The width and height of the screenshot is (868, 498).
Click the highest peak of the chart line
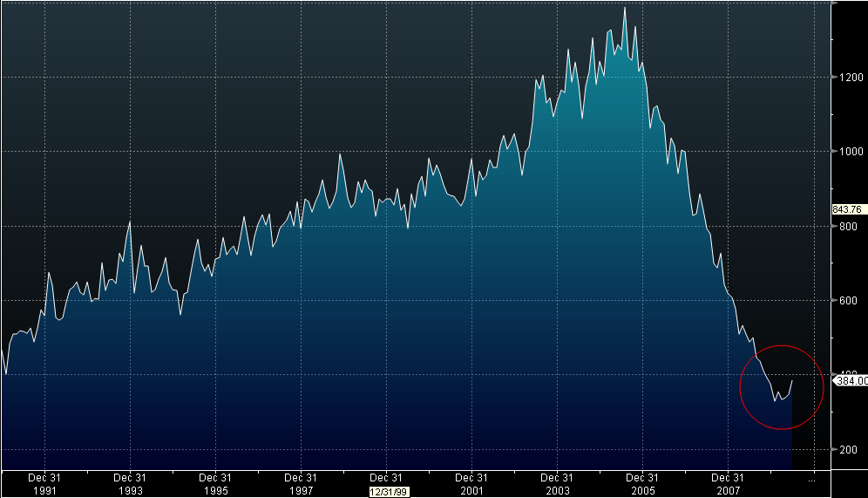click(625, 8)
